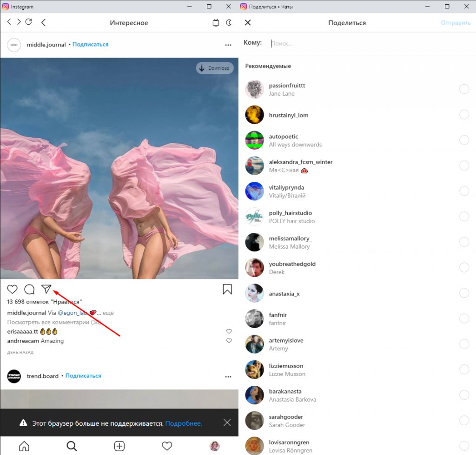Open the more options menu for middle.journal
This screenshot has height=455, width=476.
228,45
